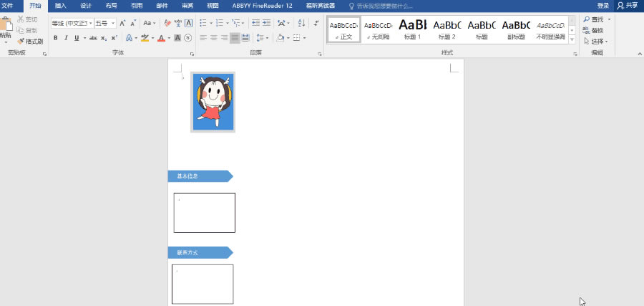Toggle Underline text formatting

point(77,38)
